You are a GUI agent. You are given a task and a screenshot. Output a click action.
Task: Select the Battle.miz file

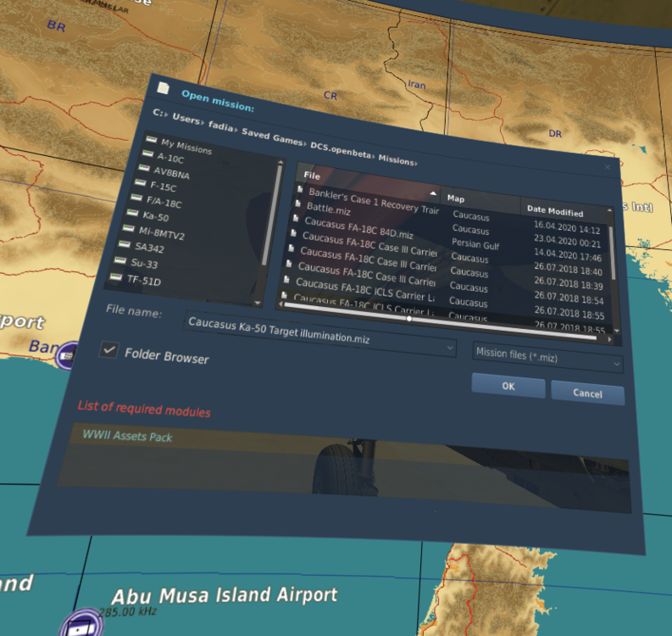pos(328,209)
